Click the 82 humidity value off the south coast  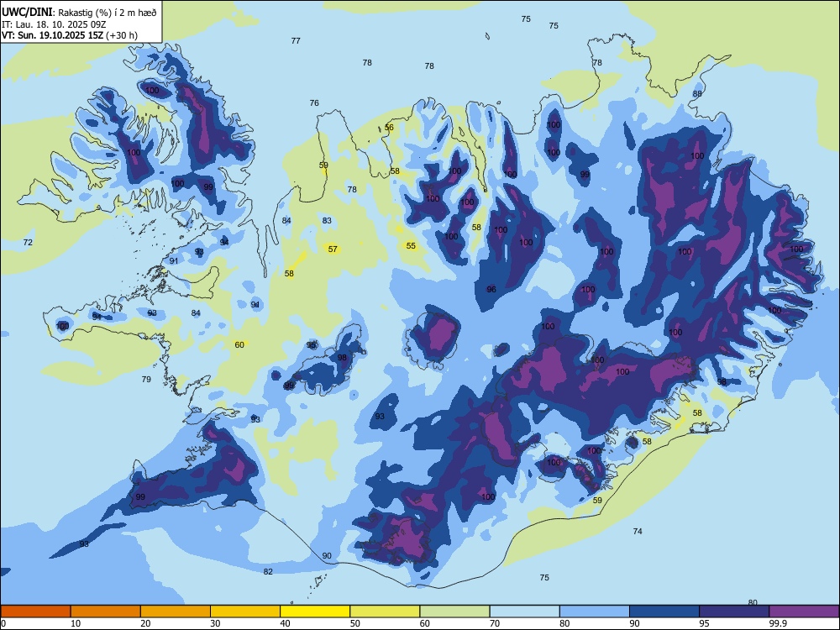click(269, 571)
